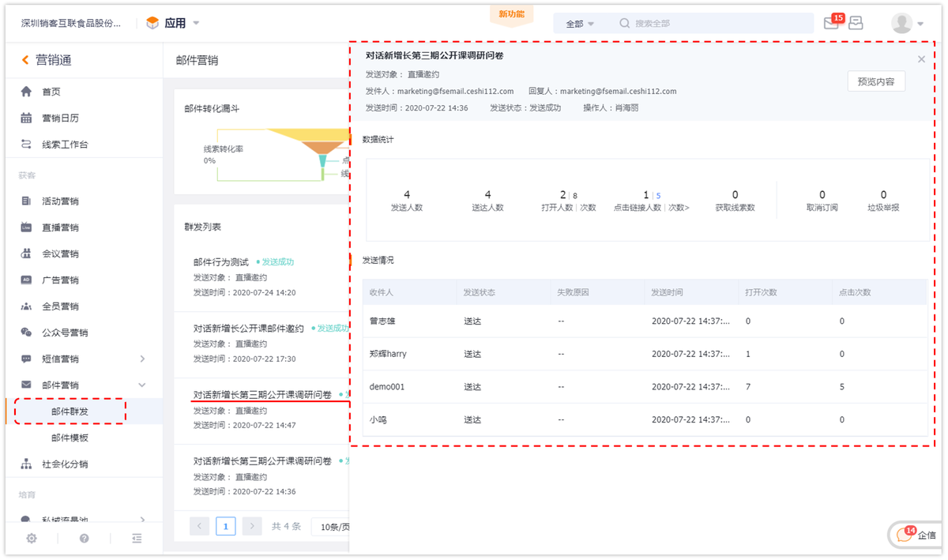Expand the 全部 search scope dropdown
Screen dimensions: 948x560
578,23
